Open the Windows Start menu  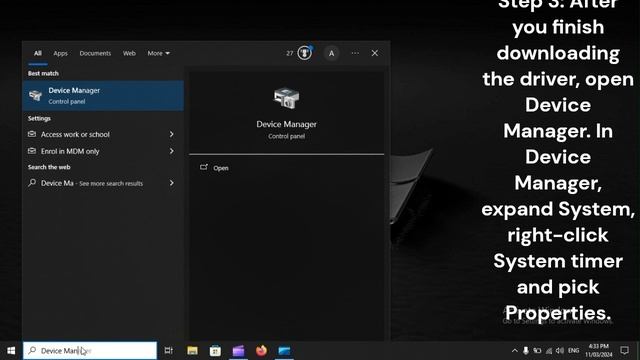pyautogui.click(x=11, y=351)
